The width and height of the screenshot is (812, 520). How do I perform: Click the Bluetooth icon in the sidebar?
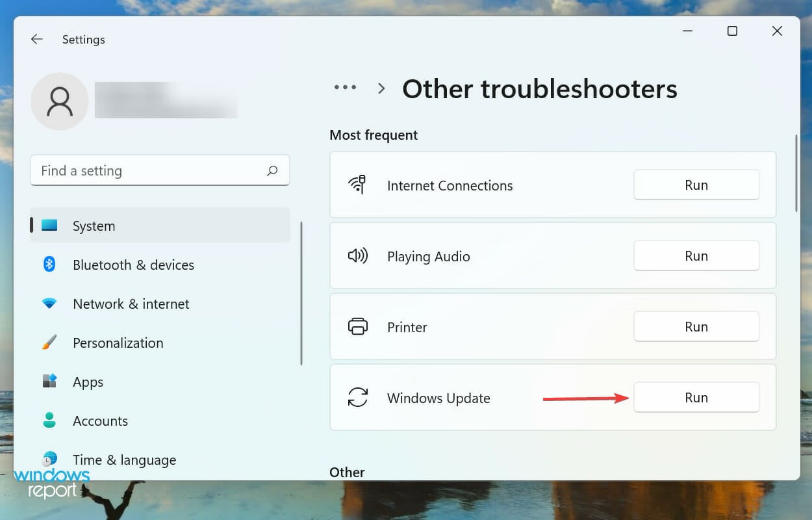click(x=49, y=265)
